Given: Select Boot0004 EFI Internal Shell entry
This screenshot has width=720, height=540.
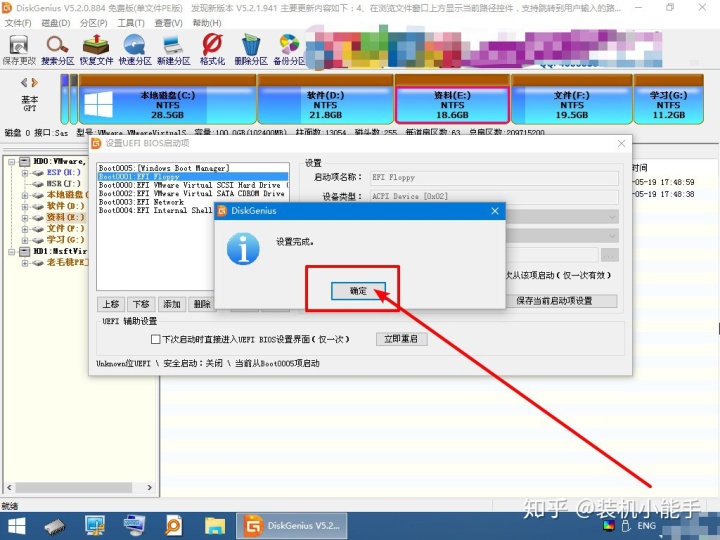Looking at the screenshot, I should (x=156, y=210).
